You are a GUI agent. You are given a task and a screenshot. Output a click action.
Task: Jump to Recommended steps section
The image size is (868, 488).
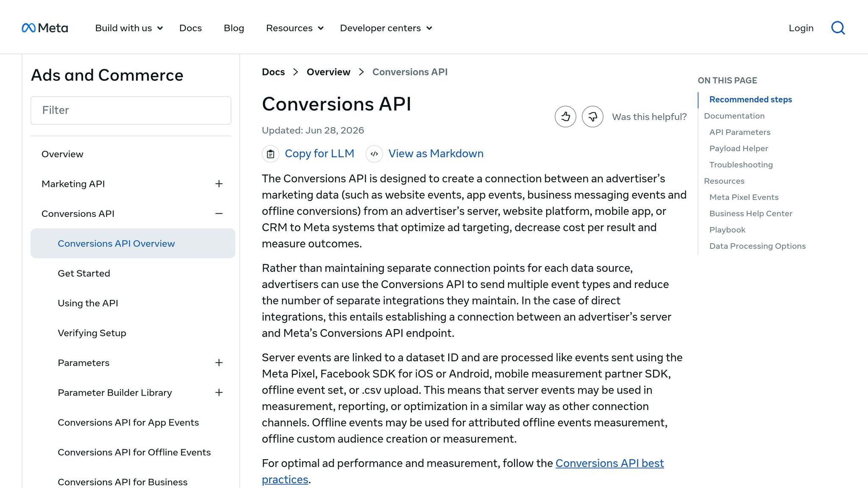click(x=751, y=100)
